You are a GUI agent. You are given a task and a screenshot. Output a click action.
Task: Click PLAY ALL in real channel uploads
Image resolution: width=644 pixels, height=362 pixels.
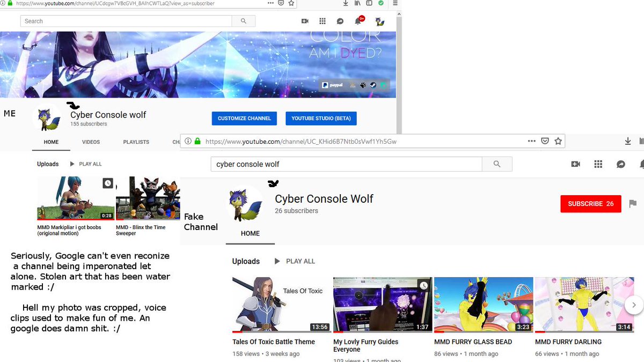pos(86,164)
